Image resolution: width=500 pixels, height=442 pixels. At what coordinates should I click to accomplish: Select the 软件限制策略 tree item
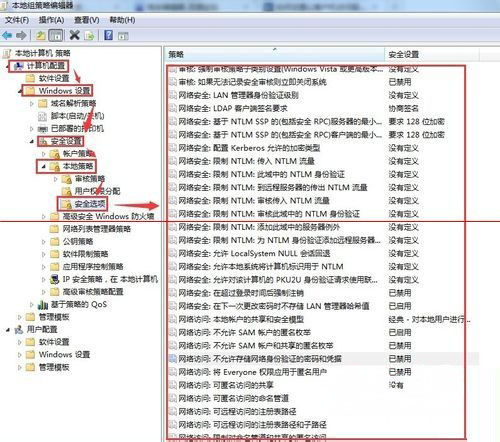click(85, 254)
